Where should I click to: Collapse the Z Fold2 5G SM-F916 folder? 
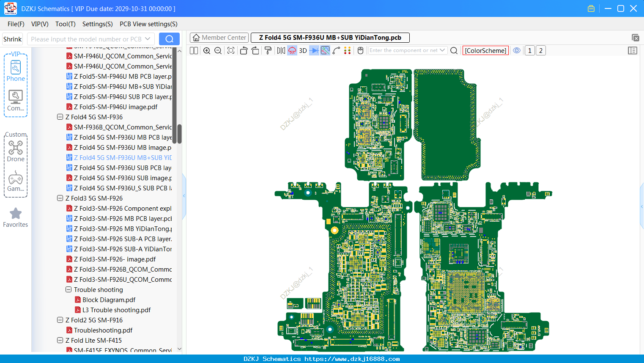tap(60, 320)
